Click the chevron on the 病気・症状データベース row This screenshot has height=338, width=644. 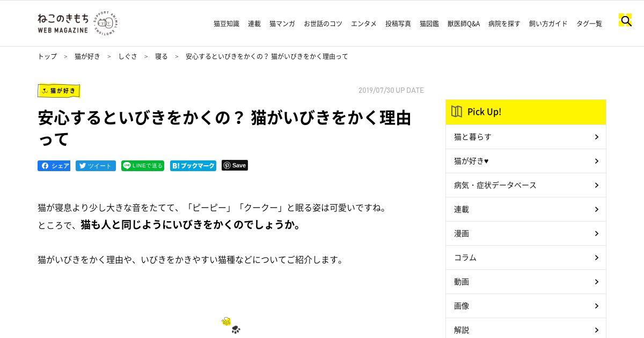click(596, 185)
